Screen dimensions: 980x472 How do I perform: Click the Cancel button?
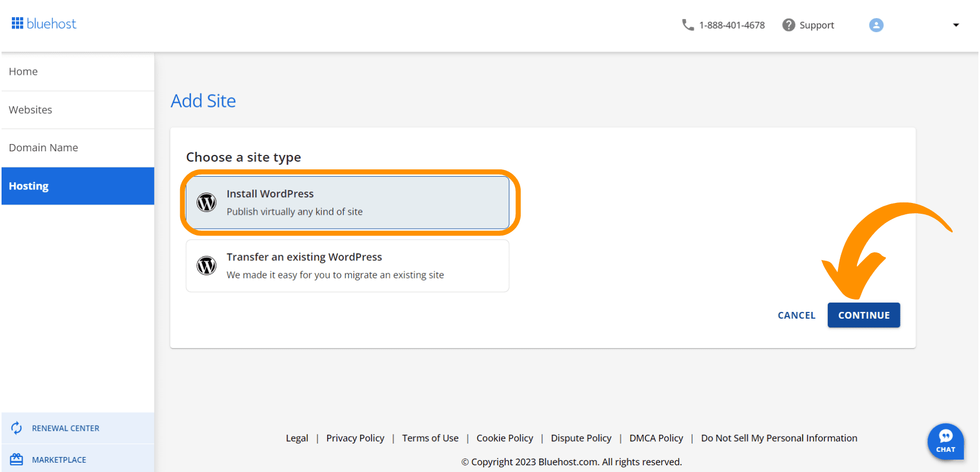pyautogui.click(x=796, y=315)
